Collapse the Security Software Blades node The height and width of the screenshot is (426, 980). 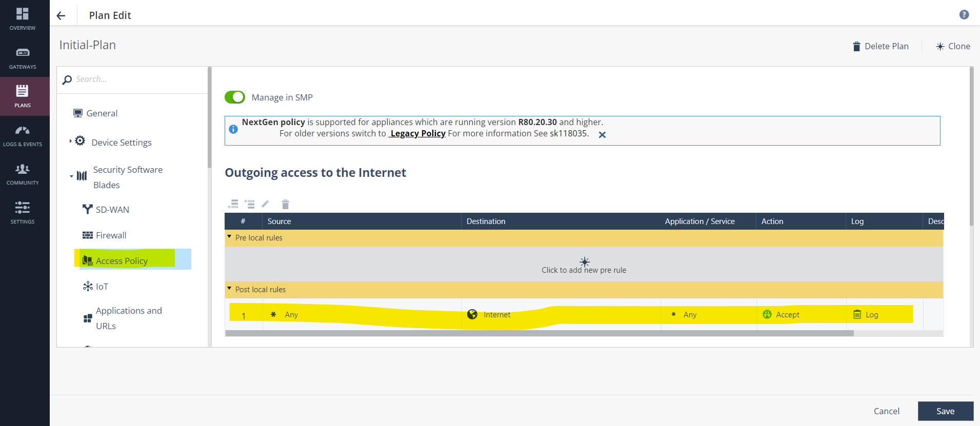[x=71, y=176]
